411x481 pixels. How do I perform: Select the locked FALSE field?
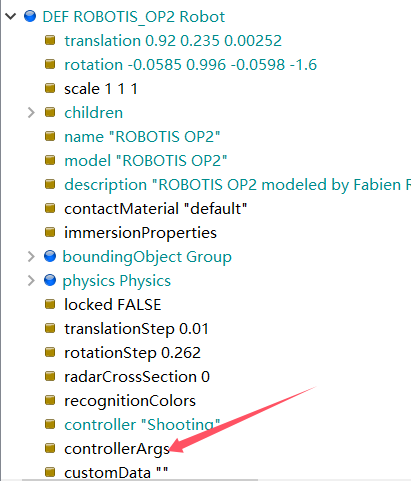[113, 305]
